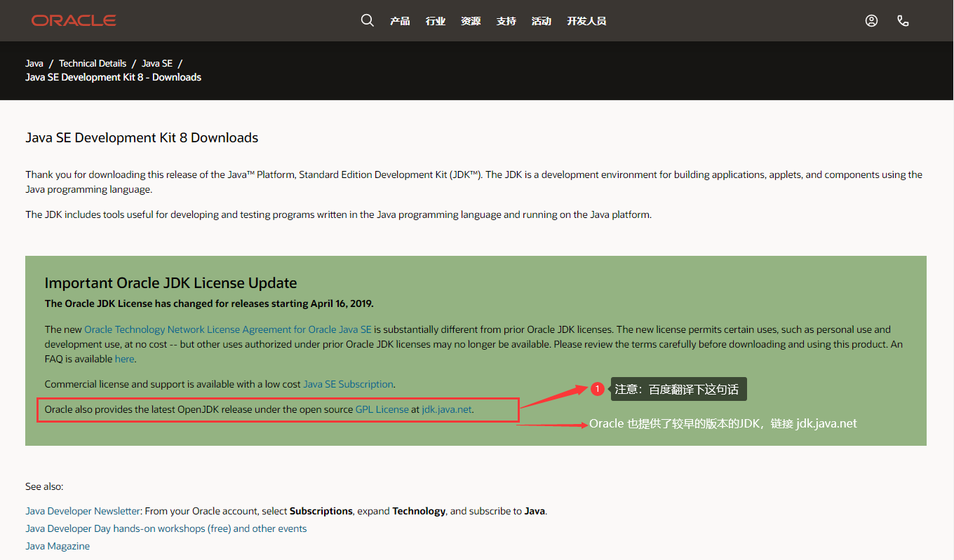
Task: Open the Java SE Subscription link
Action: [x=348, y=384]
